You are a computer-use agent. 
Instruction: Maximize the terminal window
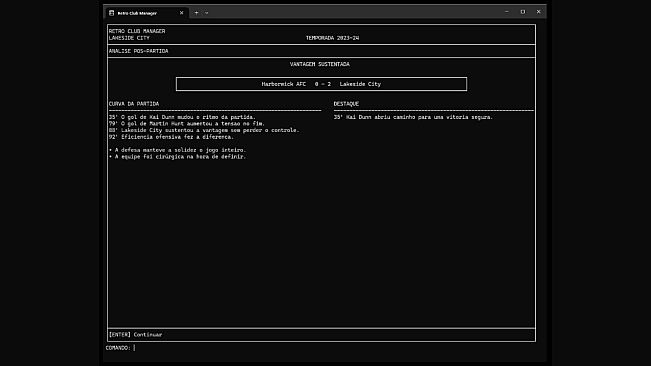tap(523, 12)
